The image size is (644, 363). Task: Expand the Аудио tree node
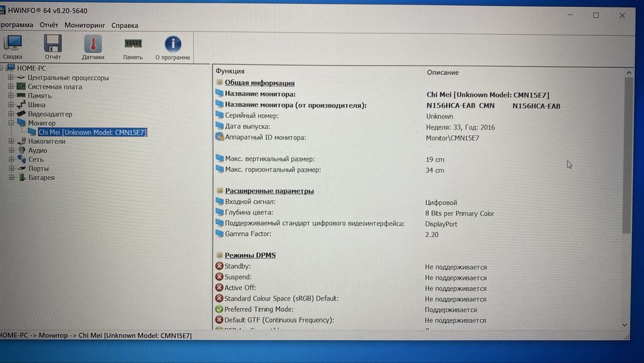12,150
